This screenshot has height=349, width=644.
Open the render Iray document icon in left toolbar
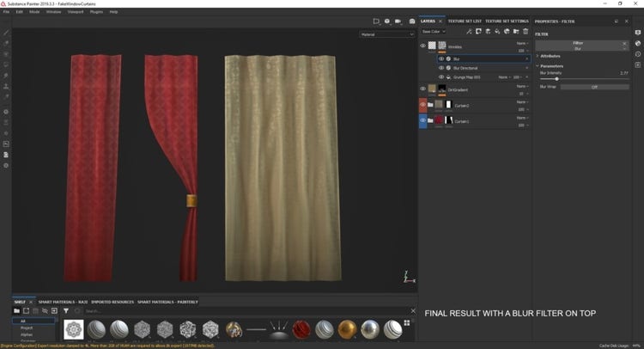click(6, 155)
